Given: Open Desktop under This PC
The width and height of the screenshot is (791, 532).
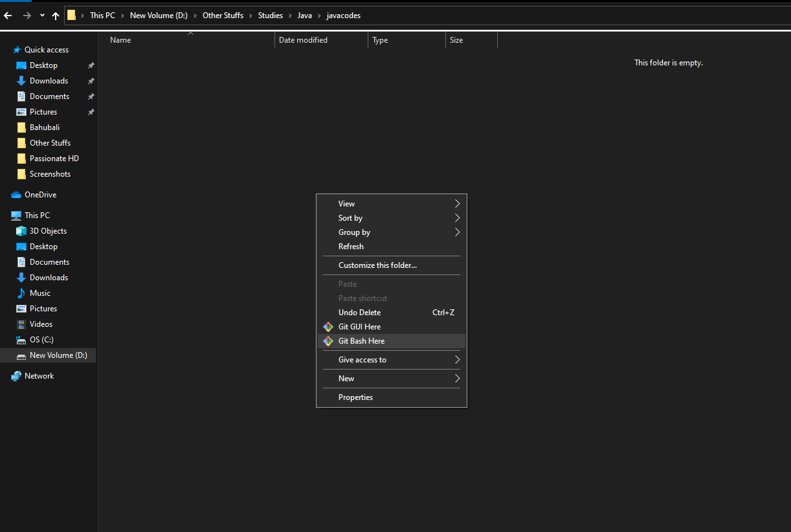Looking at the screenshot, I should tap(43, 247).
